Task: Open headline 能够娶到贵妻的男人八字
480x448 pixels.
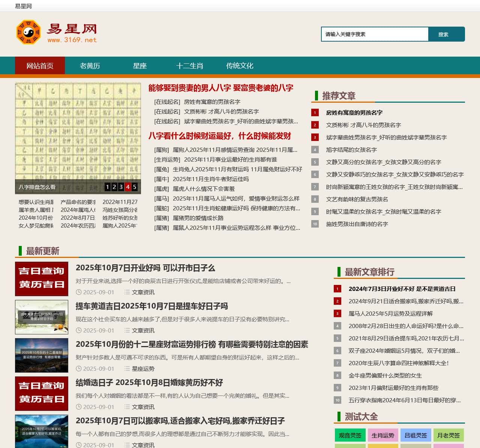Action: [x=220, y=88]
